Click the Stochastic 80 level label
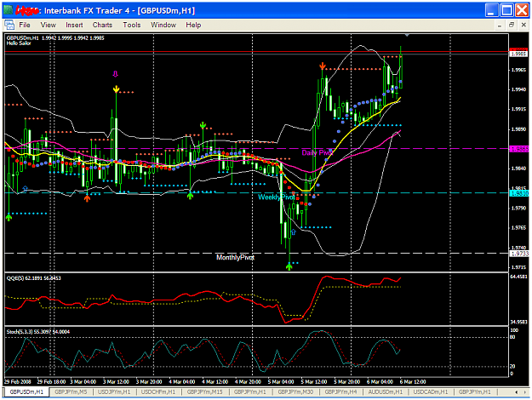Viewport: 532px width, 400px height. pyautogui.click(x=512, y=337)
